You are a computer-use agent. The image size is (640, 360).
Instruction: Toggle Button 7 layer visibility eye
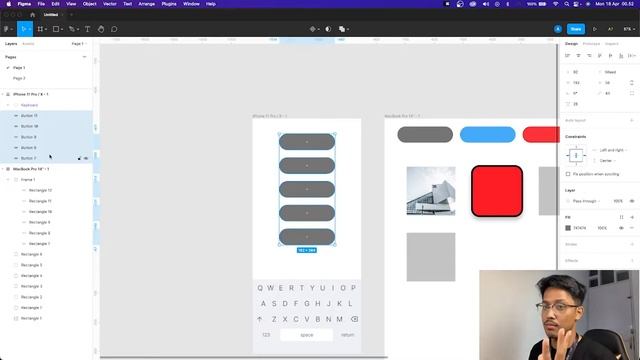coord(86,158)
